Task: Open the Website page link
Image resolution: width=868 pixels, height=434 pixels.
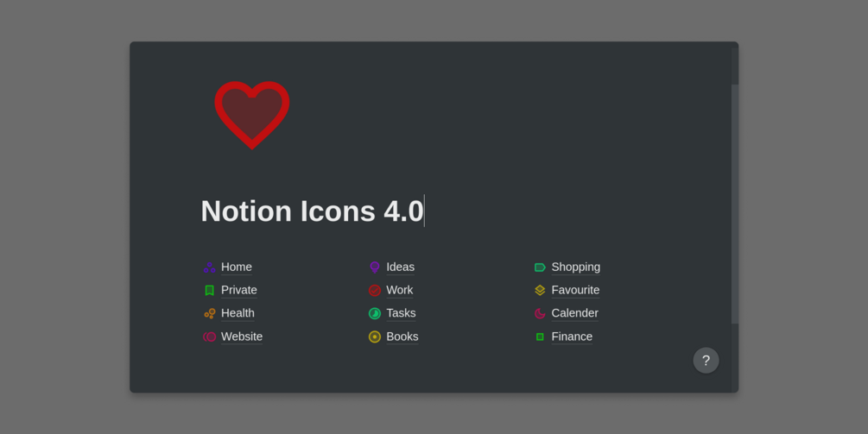Action: [241, 337]
